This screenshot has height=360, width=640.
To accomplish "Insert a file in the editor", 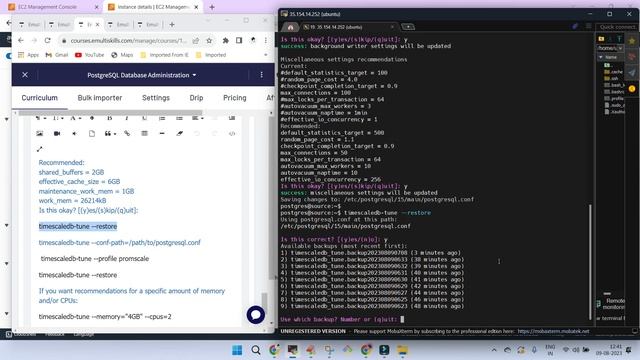I will coord(92,133).
